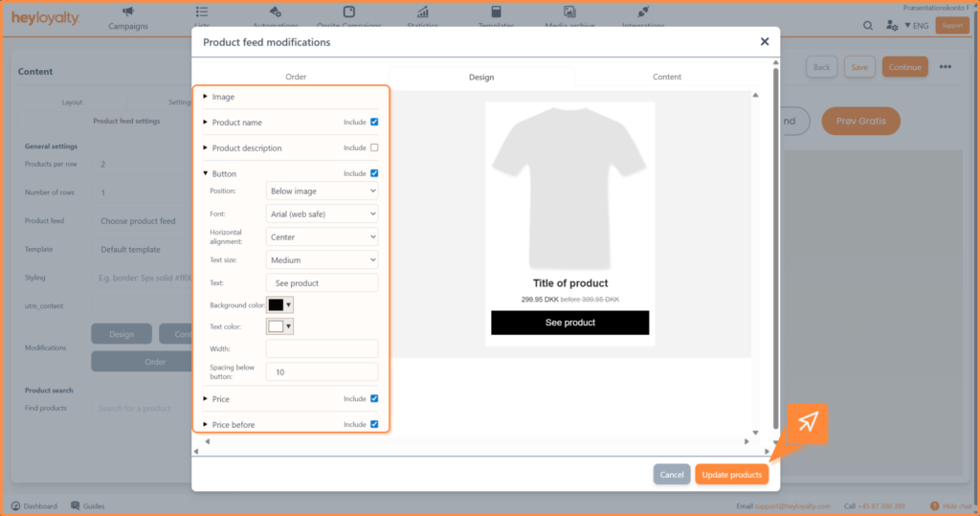Open the Position dropdown
Screen dimensions: 980x516
pyautogui.click(x=322, y=191)
